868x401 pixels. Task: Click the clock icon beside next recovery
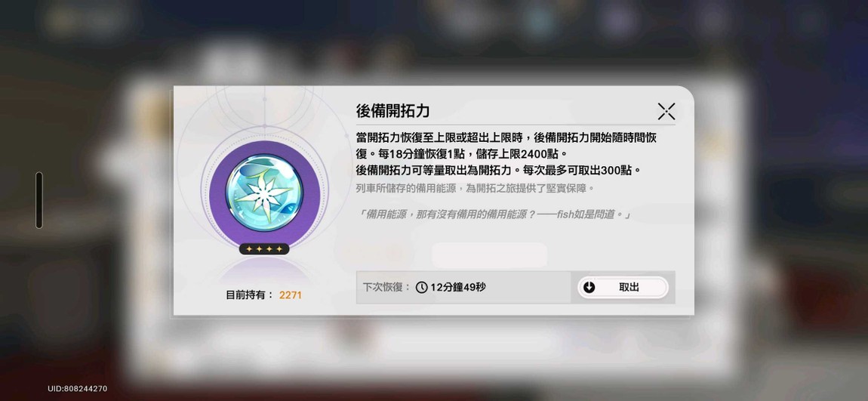point(421,288)
